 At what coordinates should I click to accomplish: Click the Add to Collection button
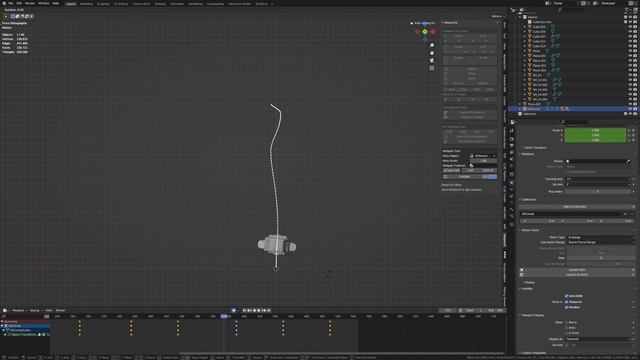coord(574,207)
